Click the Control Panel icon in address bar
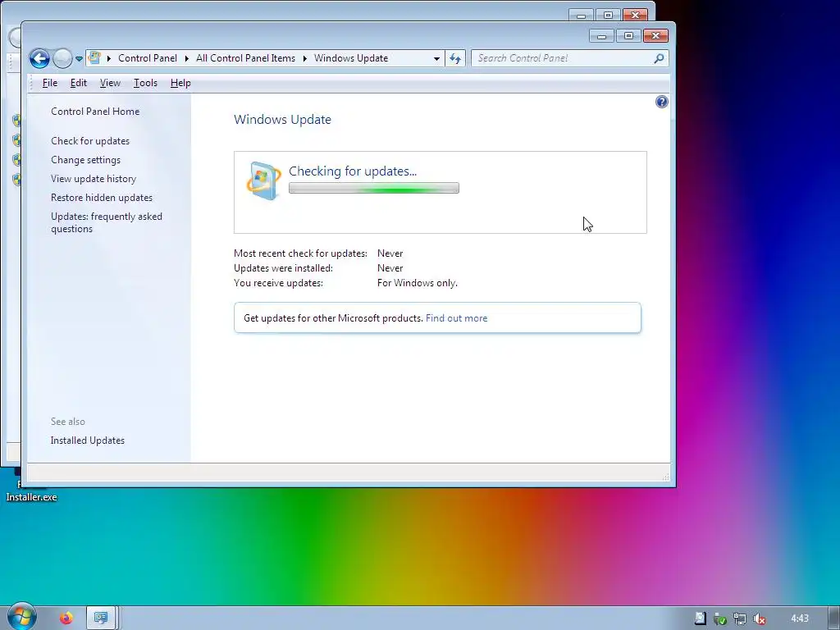This screenshot has height=630, width=840. pyautogui.click(x=94, y=58)
